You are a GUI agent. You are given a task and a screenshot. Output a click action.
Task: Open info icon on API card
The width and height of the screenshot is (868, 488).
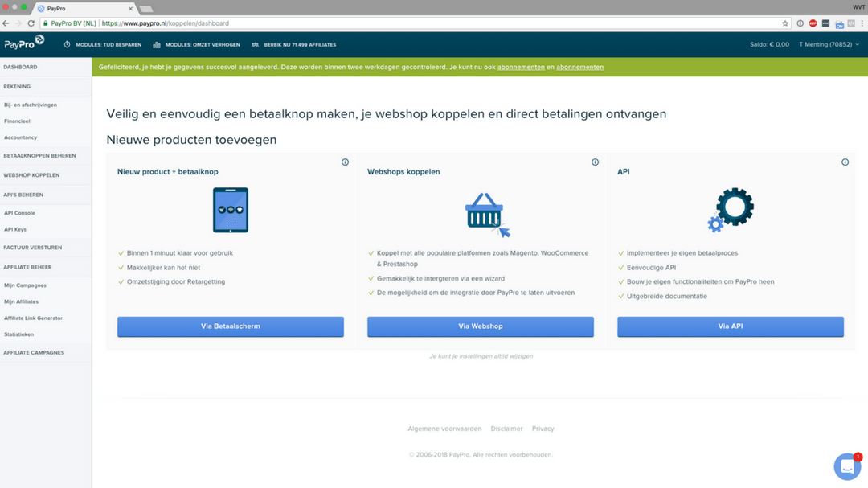pos(845,162)
